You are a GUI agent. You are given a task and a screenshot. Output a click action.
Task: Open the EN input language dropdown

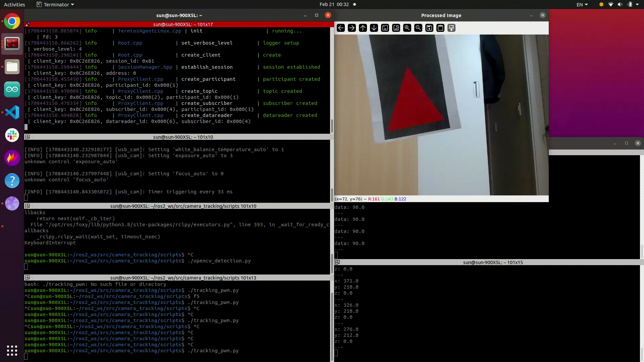coord(582,4)
